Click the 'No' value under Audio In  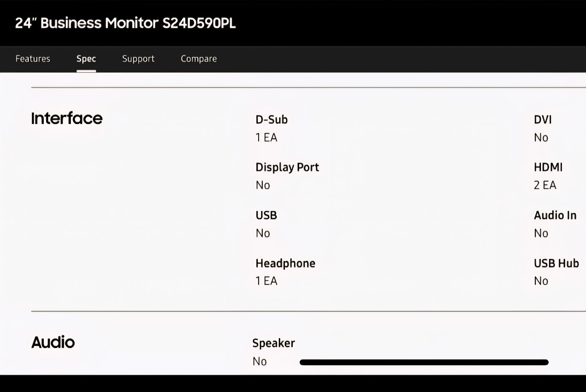(x=541, y=233)
